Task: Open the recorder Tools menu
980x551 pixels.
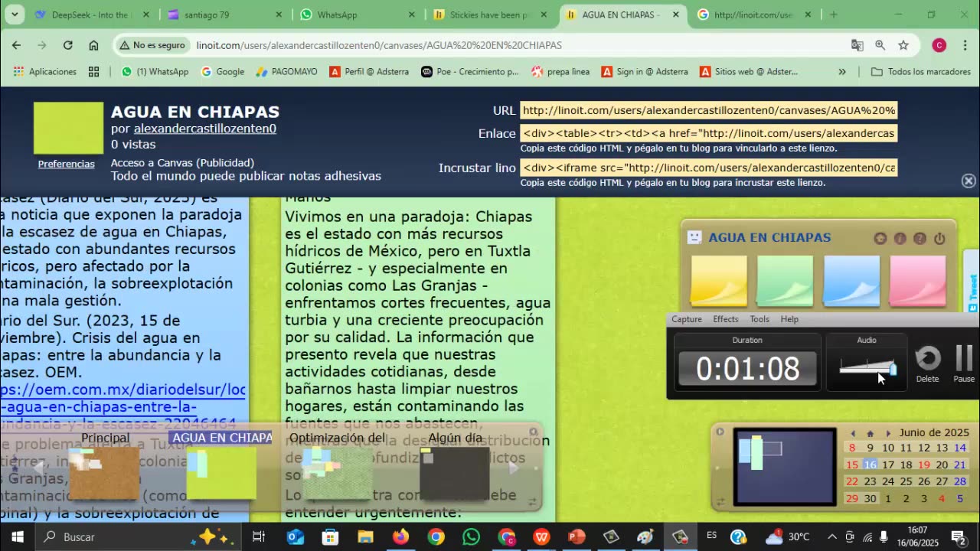Action: [x=759, y=319]
